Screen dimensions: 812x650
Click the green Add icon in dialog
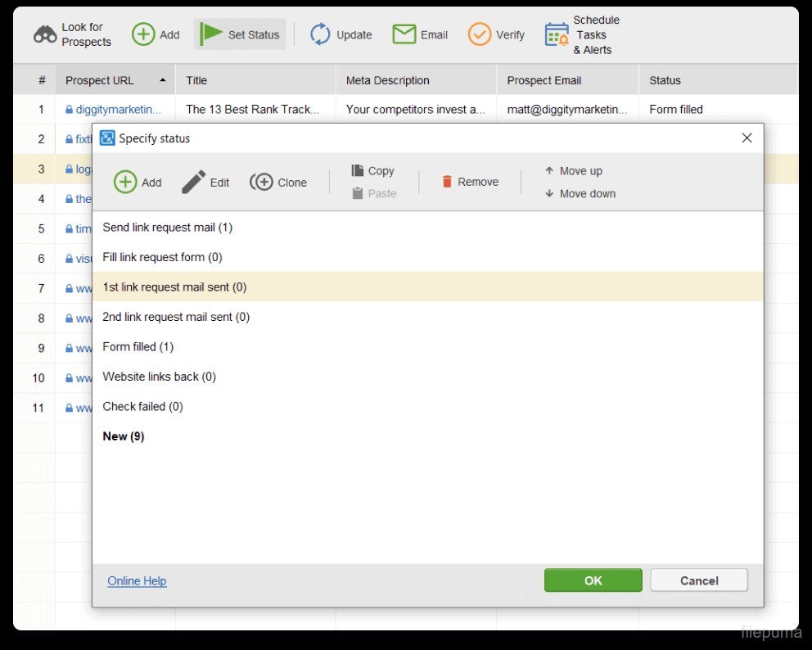tap(125, 182)
